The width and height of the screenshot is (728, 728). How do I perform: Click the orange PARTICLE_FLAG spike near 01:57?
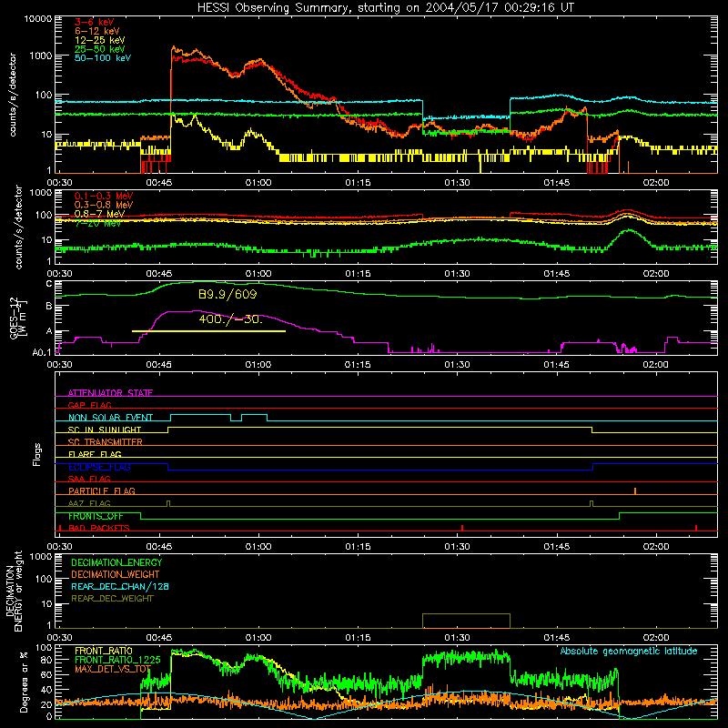pos(635,490)
